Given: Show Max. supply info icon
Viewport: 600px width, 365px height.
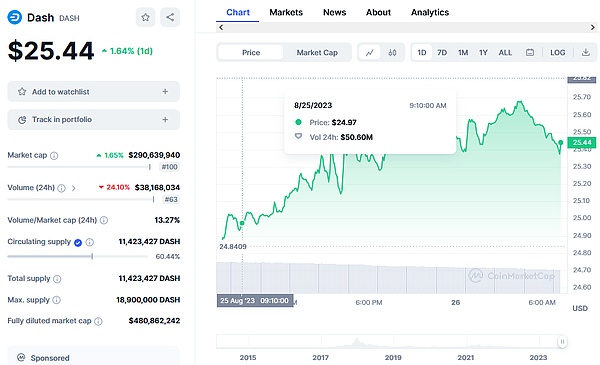Looking at the screenshot, I should (x=57, y=300).
